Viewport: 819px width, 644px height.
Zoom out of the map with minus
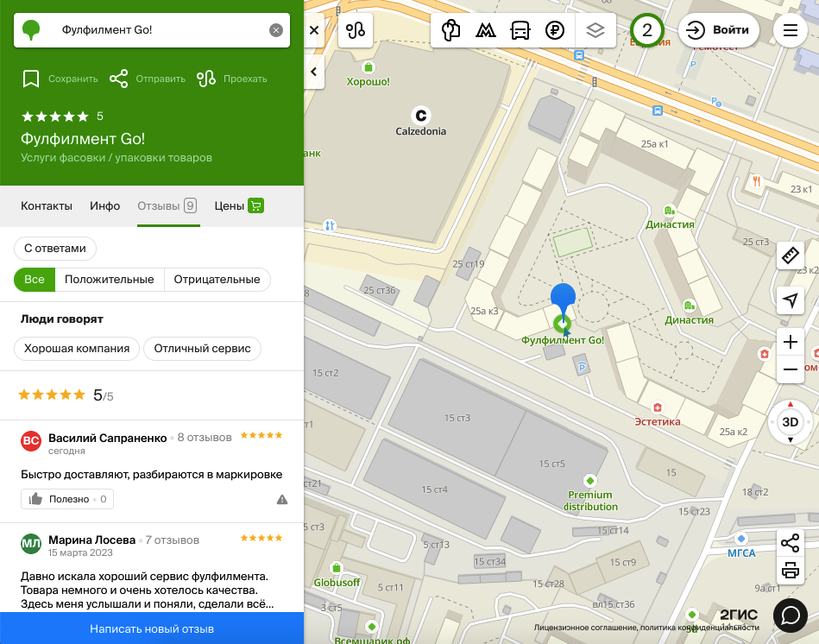(791, 369)
